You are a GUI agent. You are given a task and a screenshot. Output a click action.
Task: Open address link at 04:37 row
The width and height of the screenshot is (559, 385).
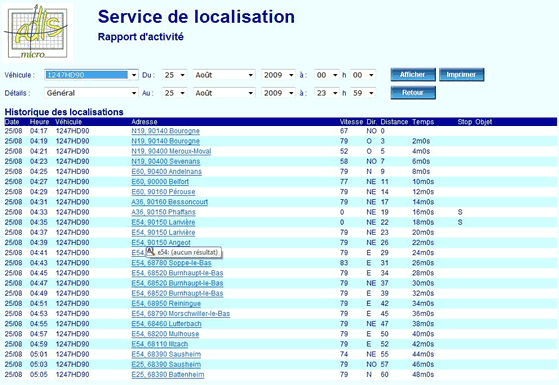click(x=163, y=232)
